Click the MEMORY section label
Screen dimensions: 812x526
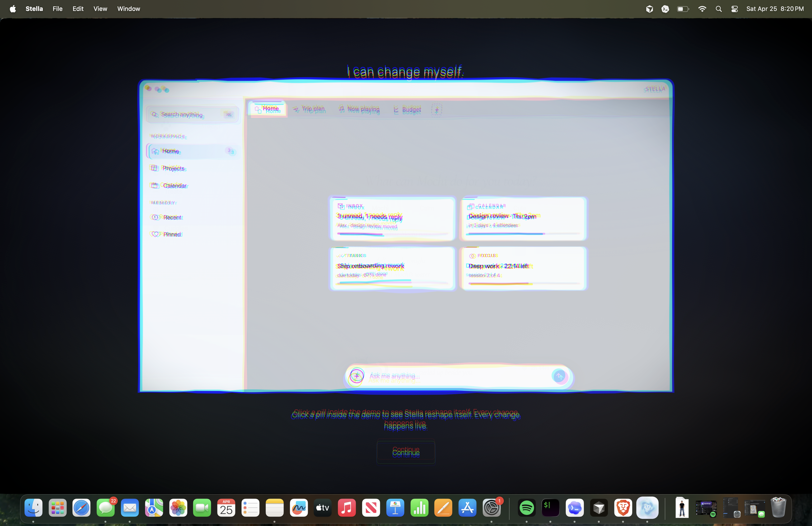[163, 202]
